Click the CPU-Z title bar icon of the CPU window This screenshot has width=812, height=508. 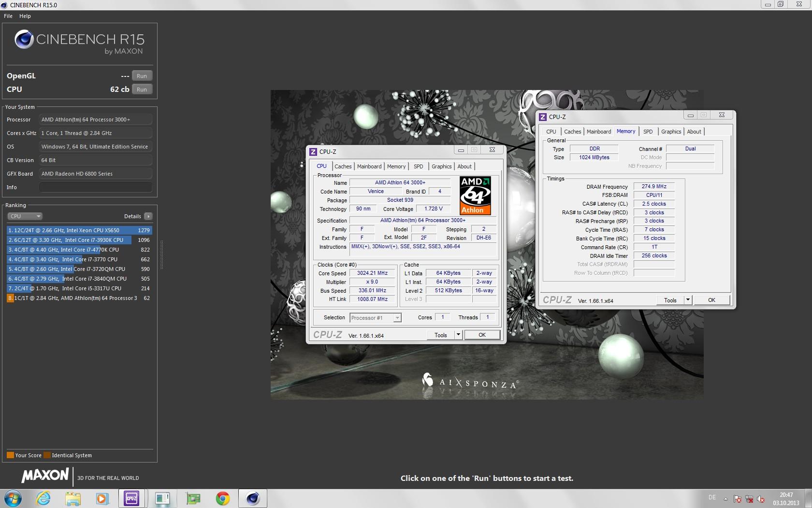[x=313, y=151]
